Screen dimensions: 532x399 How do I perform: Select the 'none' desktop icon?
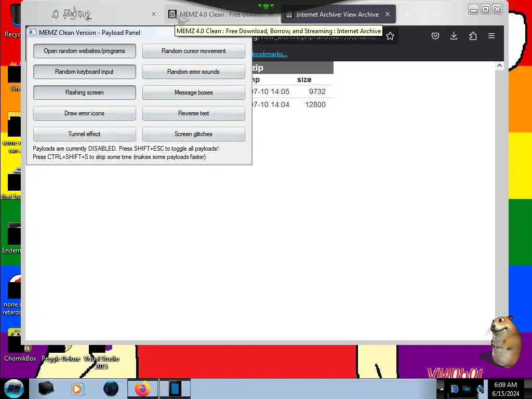12,295
